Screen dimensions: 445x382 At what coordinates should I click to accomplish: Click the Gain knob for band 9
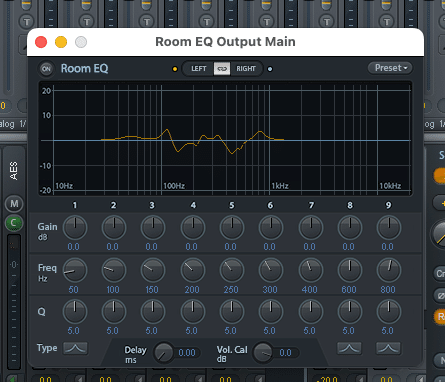pyautogui.click(x=389, y=228)
